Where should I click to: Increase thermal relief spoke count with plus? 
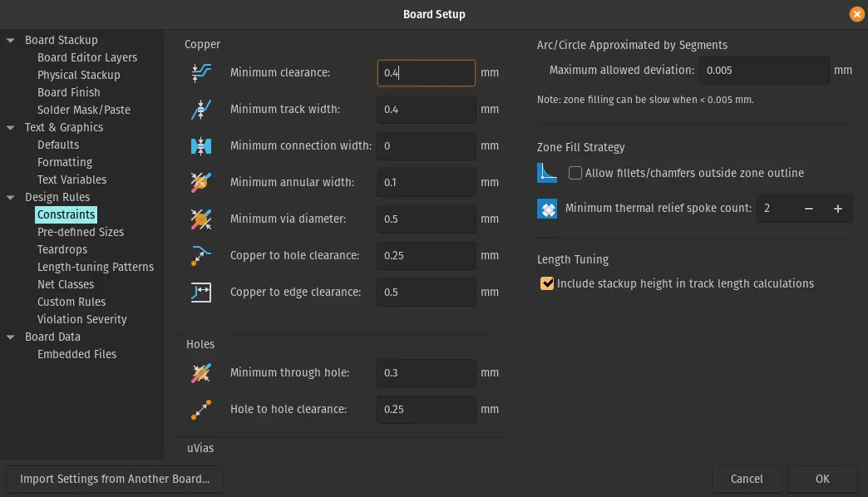[837, 209]
